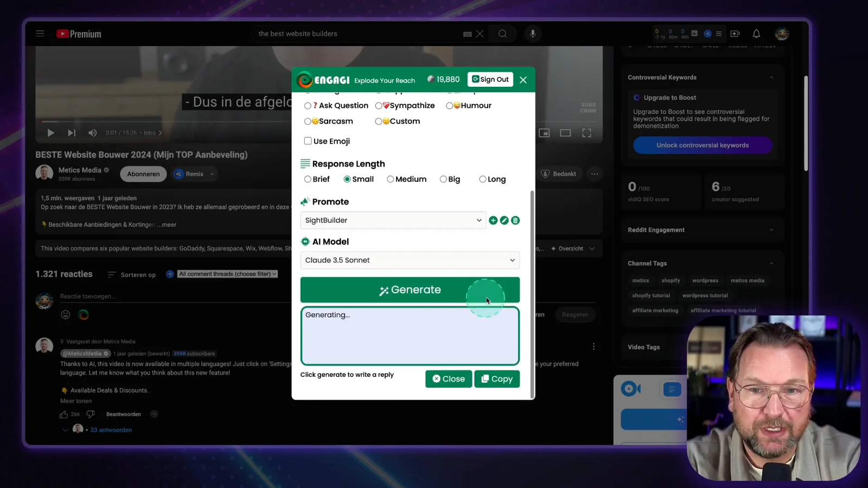This screenshot has height=488, width=868.
Task: Edit the SightBuilder promotion
Action: 504,220
